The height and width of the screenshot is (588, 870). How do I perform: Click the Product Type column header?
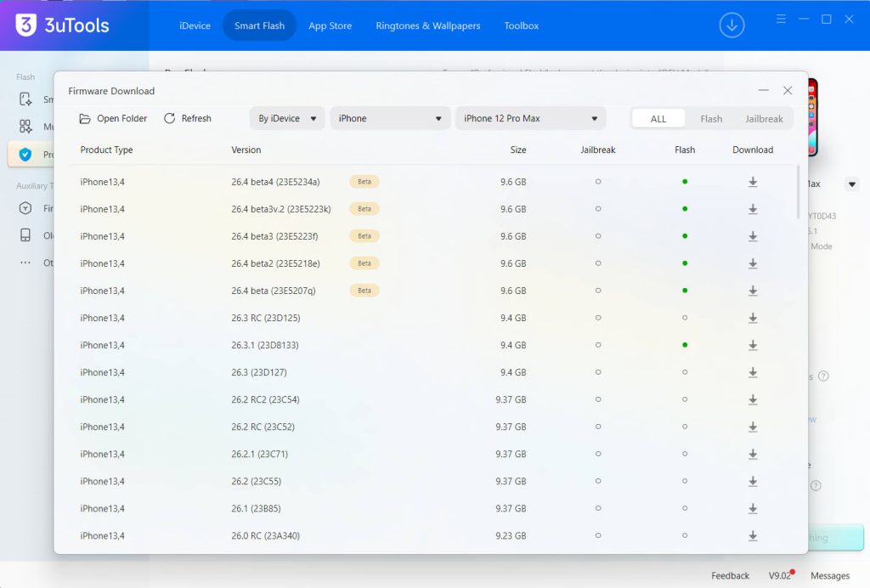pyautogui.click(x=106, y=150)
